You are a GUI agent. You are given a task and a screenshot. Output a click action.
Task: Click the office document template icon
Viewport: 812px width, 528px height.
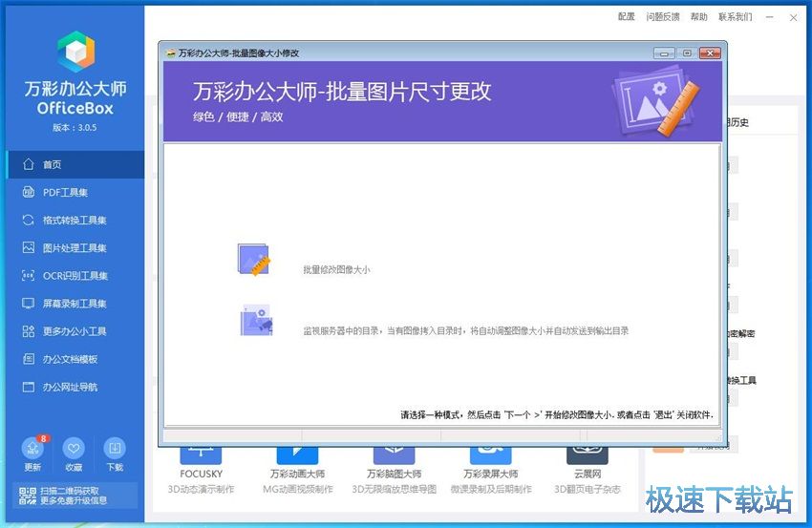pos(29,359)
